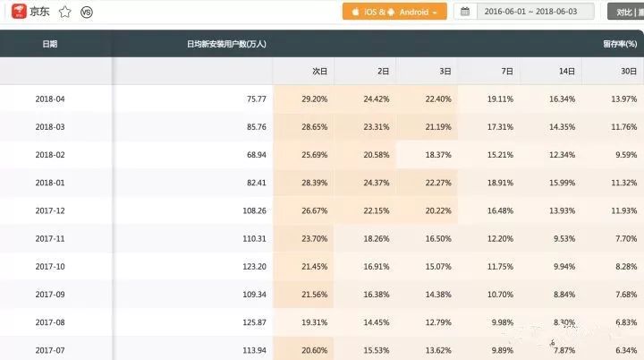Click the 2017-07 date row
644x360 pixels.
(50, 350)
